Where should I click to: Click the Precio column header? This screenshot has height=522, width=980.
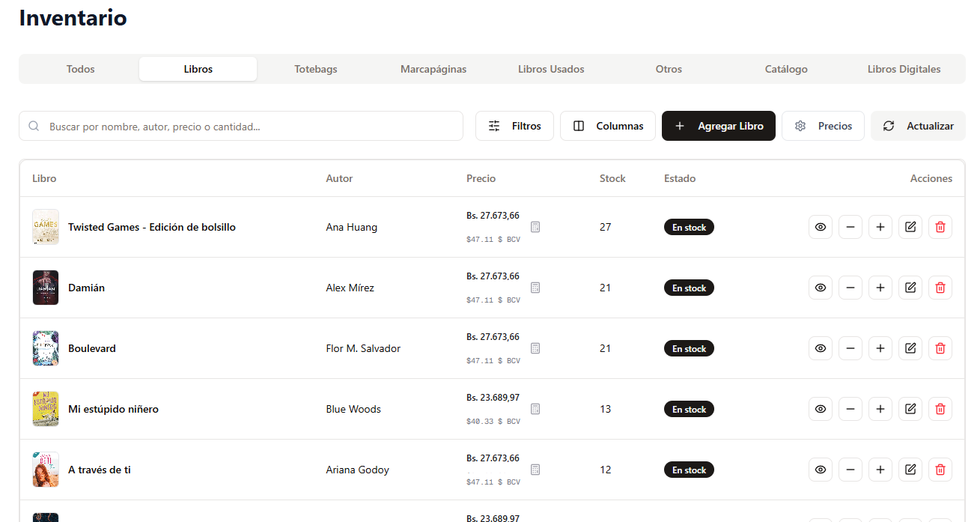coord(481,178)
